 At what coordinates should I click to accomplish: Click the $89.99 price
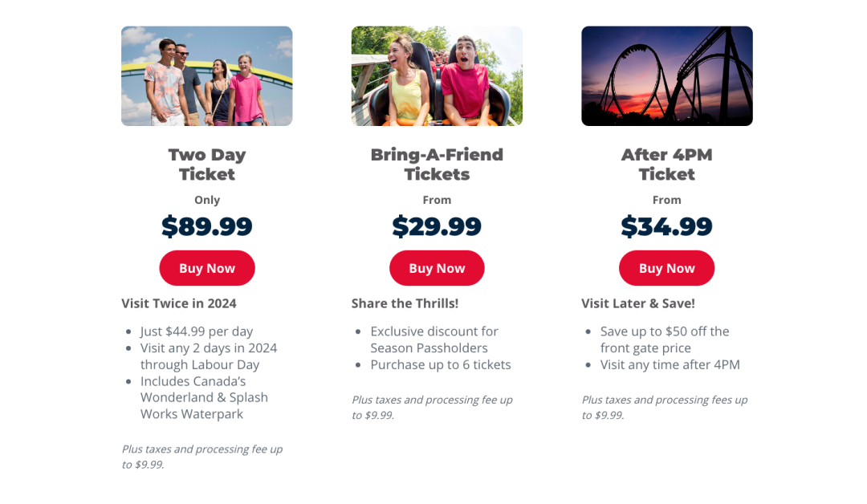(x=207, y=226)
